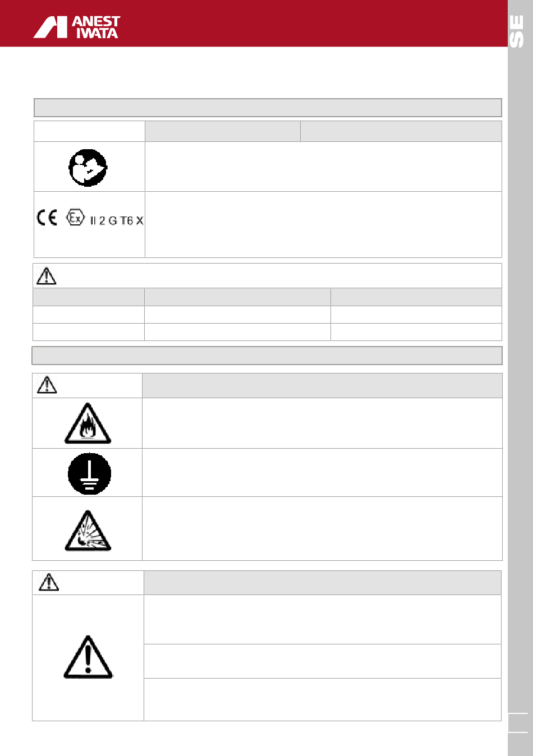Click the red header banner
The width and height of the screenshot is (533, 756).
pyautogui.click(x=254, y=23)
